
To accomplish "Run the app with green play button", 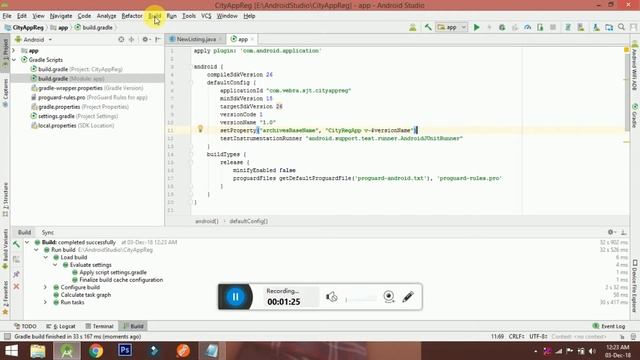I will click(476, 27).
